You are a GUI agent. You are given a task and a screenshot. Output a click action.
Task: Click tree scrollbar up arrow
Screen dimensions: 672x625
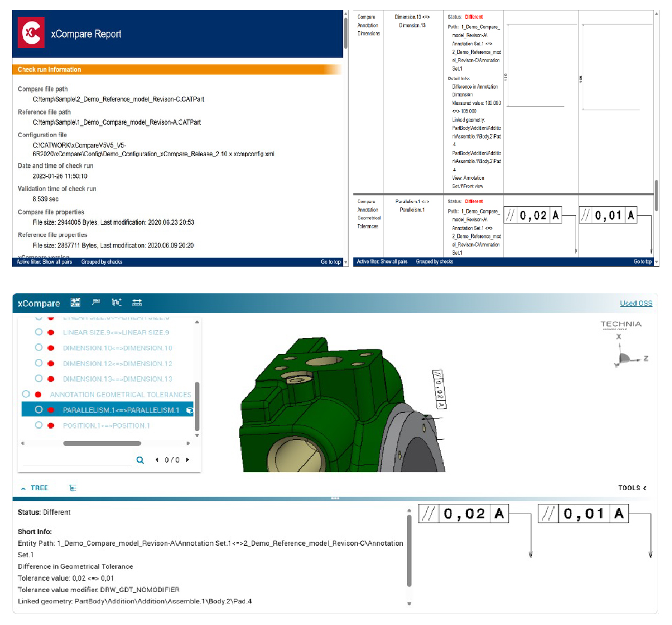(197, 322)
